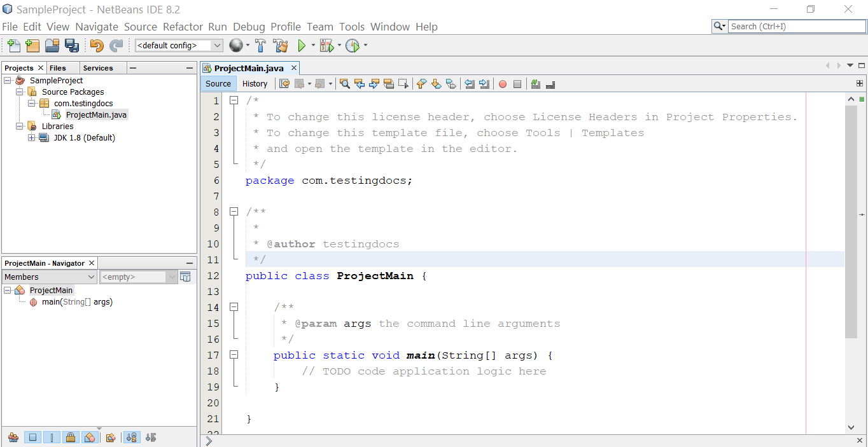The image size is (868, 447).
Task: Click the Search (Ctrl+I) field
Action: pos(797,26)
